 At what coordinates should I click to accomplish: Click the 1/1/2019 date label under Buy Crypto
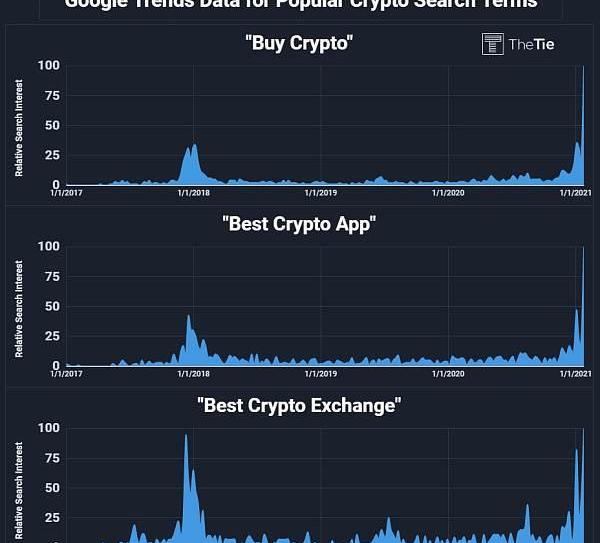(320, 193)
